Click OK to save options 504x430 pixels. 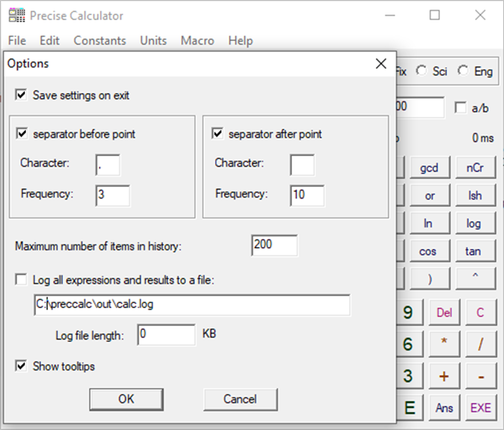[126, 399]
